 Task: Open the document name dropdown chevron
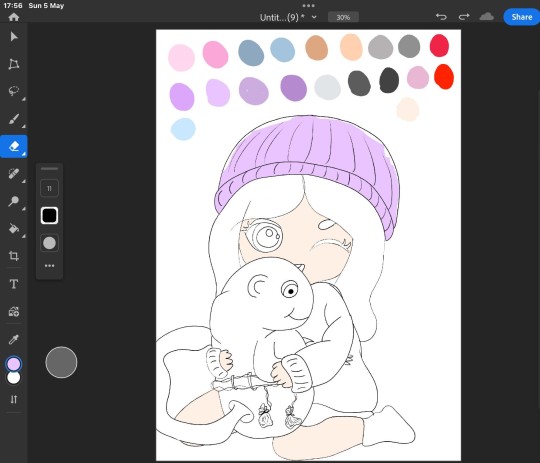pyautogui.click(x=314, y=17)
